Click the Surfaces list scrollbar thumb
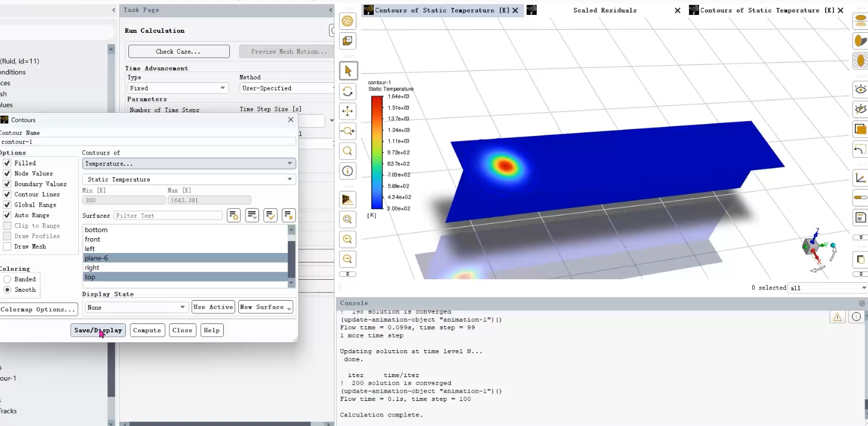The height and width of the screenshot is (426, 868). coord(292,260)
